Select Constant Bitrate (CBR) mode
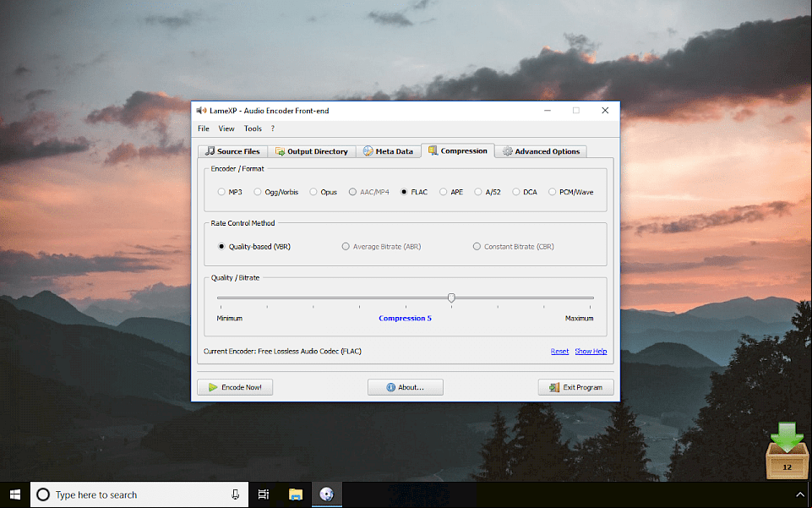Image resolution: width=812 pixels, height=508 pixels. pos(513,247)
